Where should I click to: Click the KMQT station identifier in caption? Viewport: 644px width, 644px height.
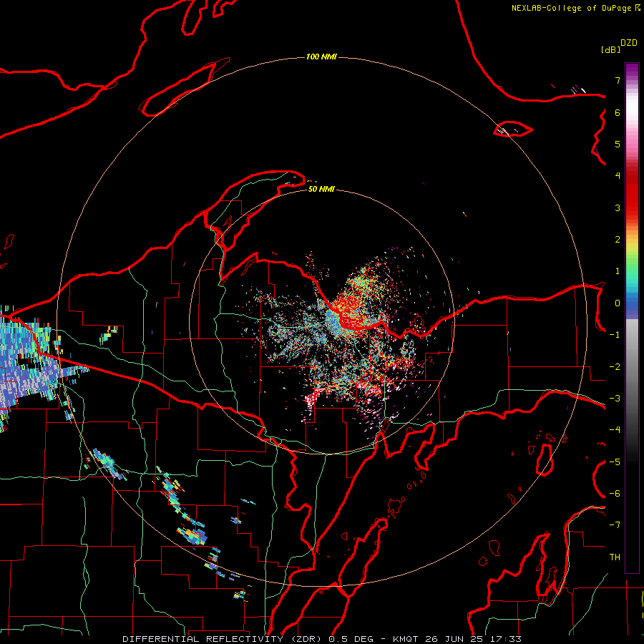tap(406, 639)
